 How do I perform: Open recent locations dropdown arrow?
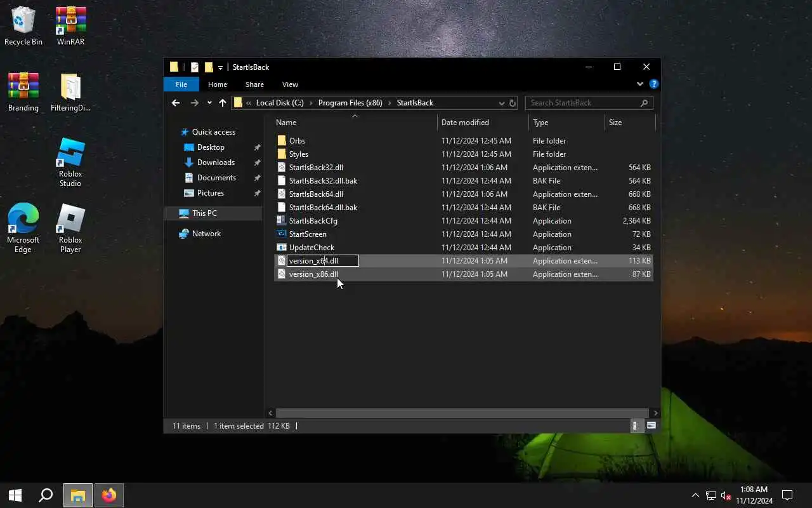point(209,103)
